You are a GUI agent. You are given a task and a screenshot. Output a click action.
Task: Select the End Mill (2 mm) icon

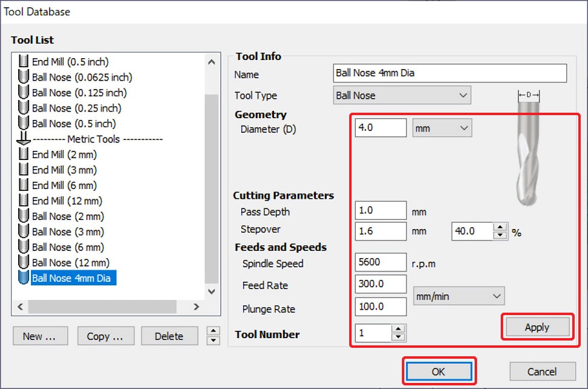point(24,155)
